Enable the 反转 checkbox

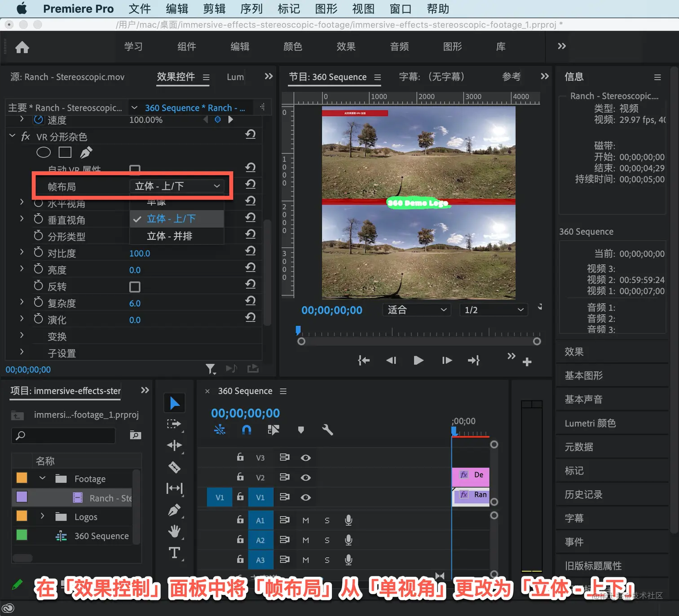[x=135, y=287]
